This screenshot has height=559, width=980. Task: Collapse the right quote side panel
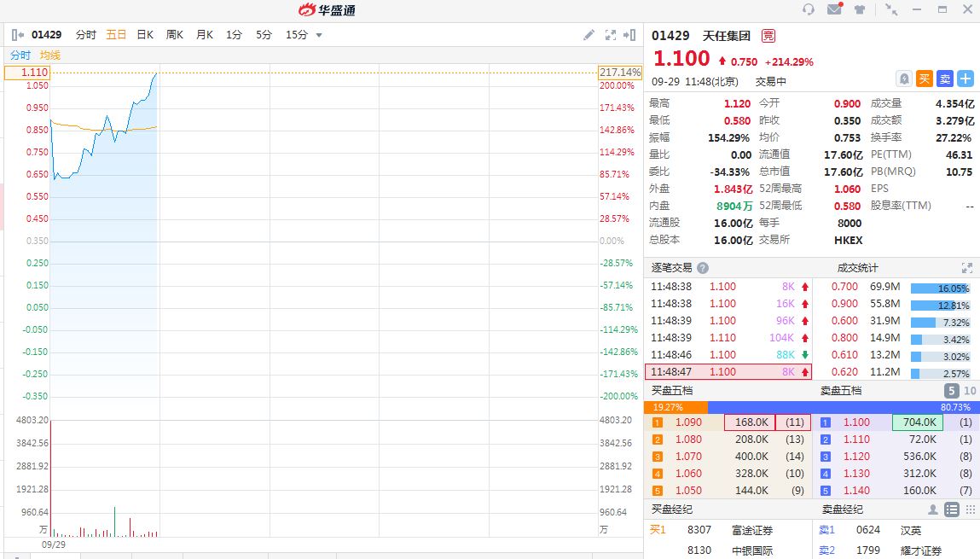pos(629,35)
